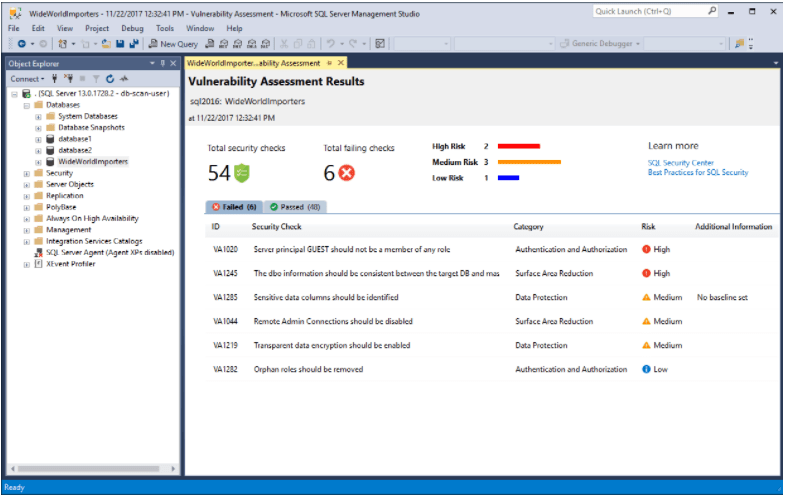
Task: Click the Database Engine Query icon
Action: (x=210, y=44)
